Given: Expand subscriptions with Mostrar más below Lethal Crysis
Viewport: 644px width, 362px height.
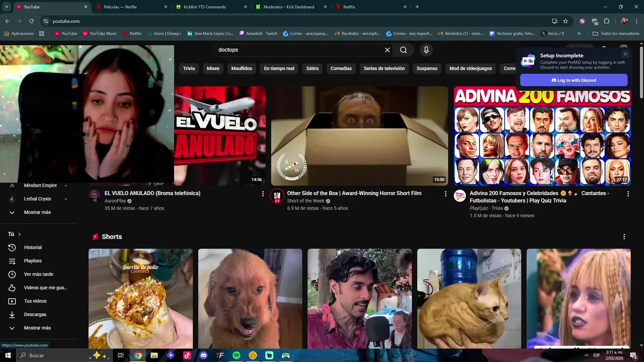Looking at the screenshot, I should point(37,212).
